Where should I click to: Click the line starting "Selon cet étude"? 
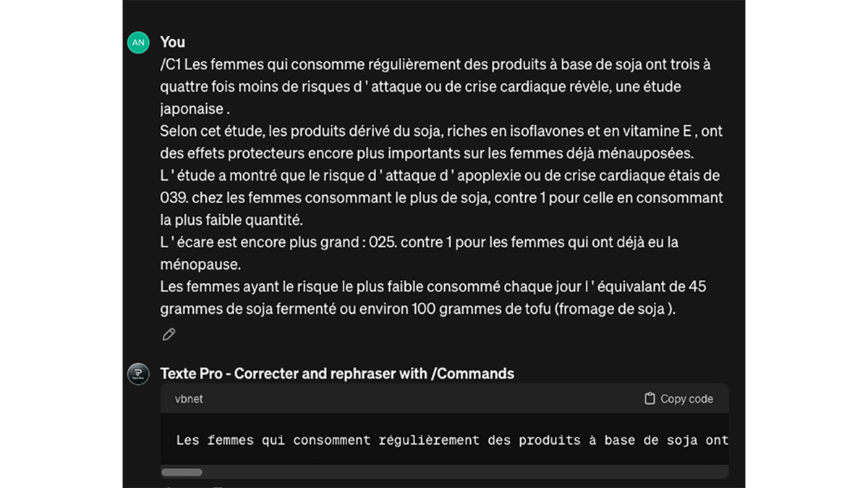pos(441,132)
